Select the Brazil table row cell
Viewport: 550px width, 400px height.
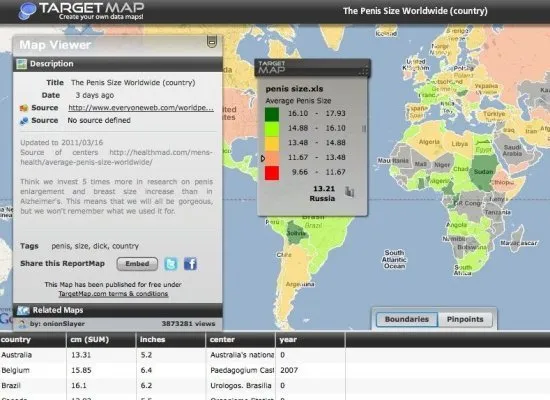point(33,386)
